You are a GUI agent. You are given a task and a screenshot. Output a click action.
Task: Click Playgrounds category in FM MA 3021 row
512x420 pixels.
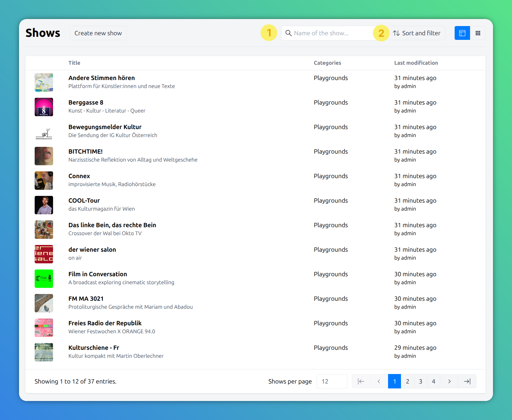click(x=331, y=299)
